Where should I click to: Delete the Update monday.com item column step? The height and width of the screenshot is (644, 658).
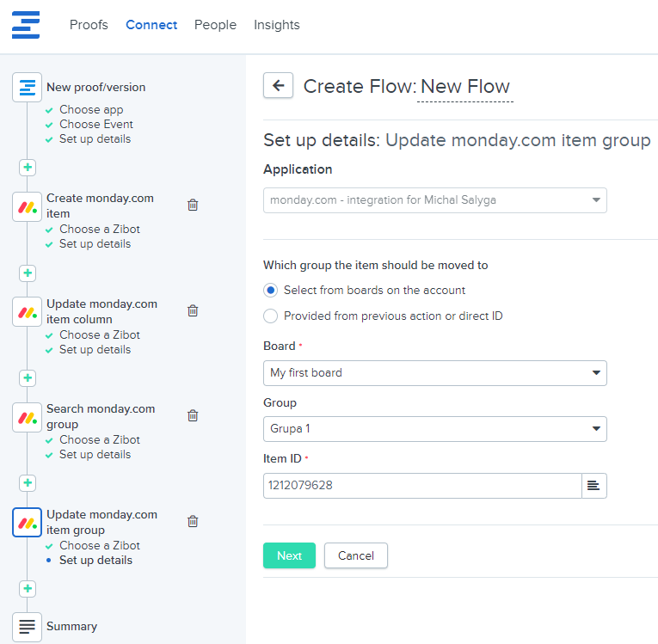pos(193,310)
